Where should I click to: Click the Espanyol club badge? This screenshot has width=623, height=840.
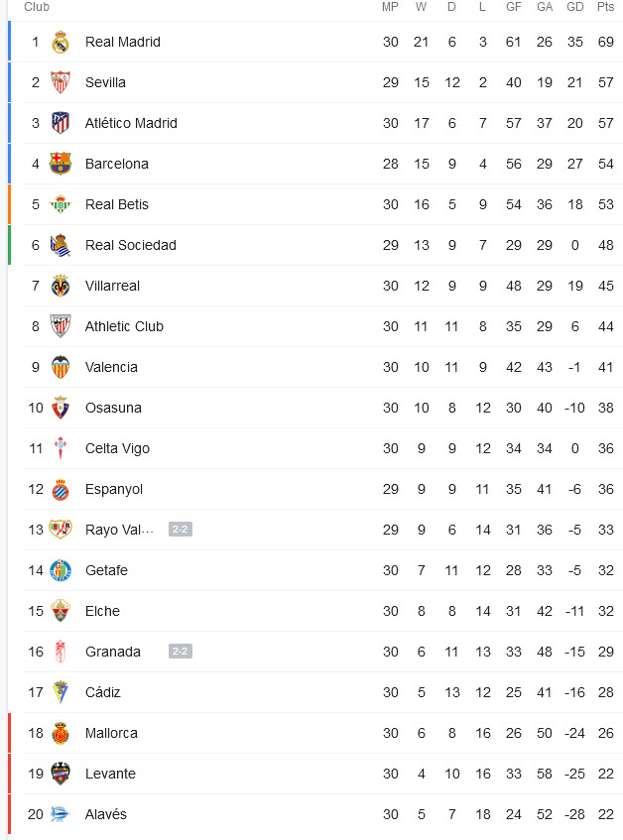[61, 490]
